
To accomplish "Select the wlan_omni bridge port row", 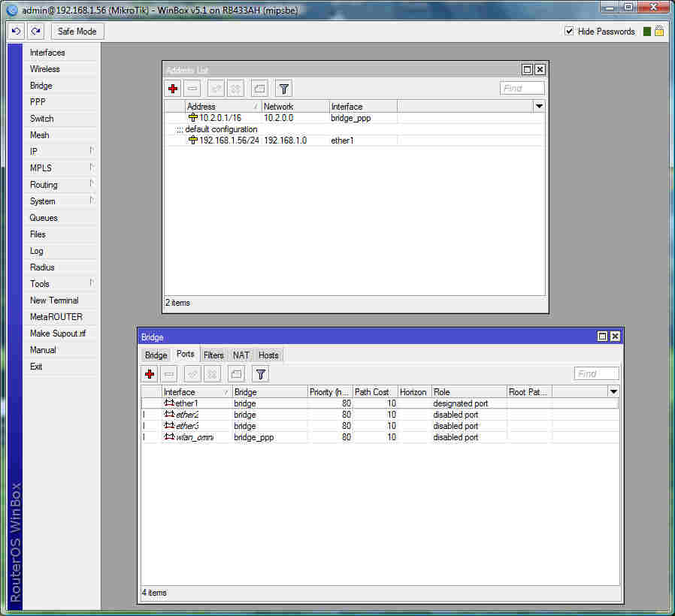I will click(380, 437).
